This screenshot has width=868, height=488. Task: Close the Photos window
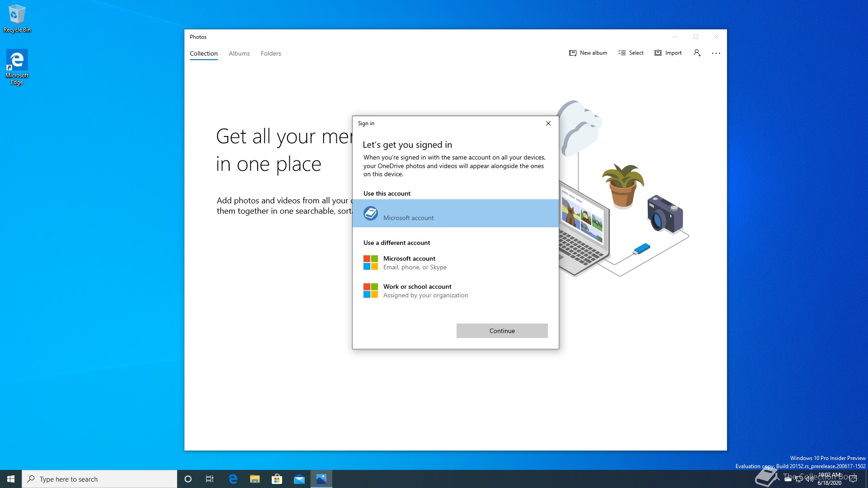(x=717, y=37)
